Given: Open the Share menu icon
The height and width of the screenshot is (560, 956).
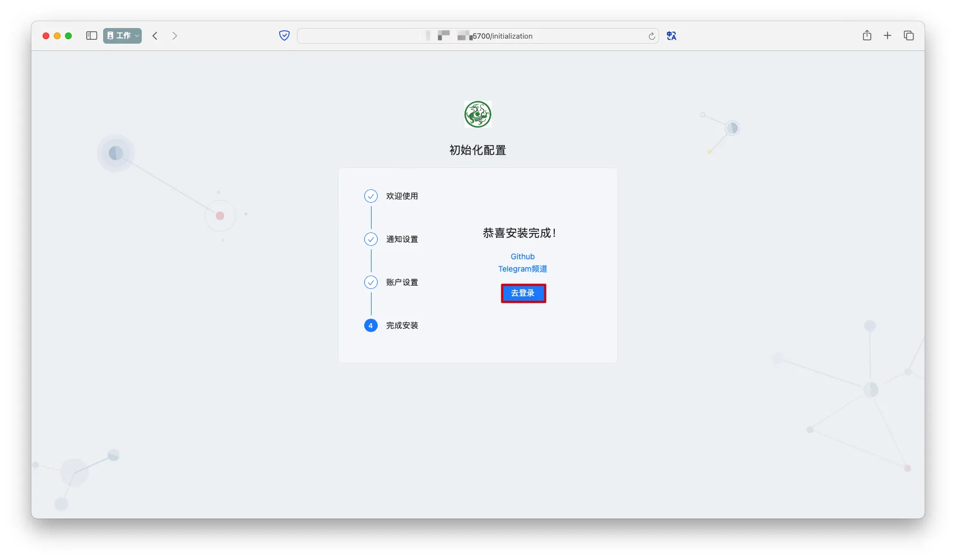Looking at the screenshot, I should (x=867, y=36).
